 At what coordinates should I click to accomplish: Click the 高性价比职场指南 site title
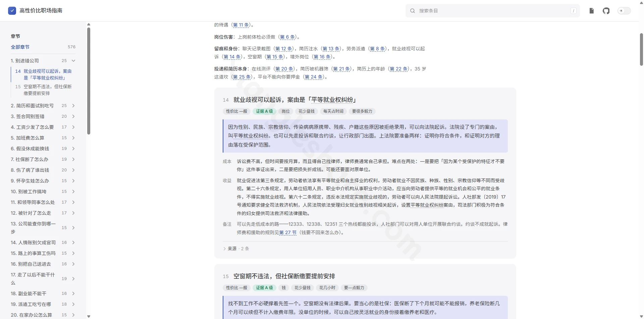coord(41,11)
